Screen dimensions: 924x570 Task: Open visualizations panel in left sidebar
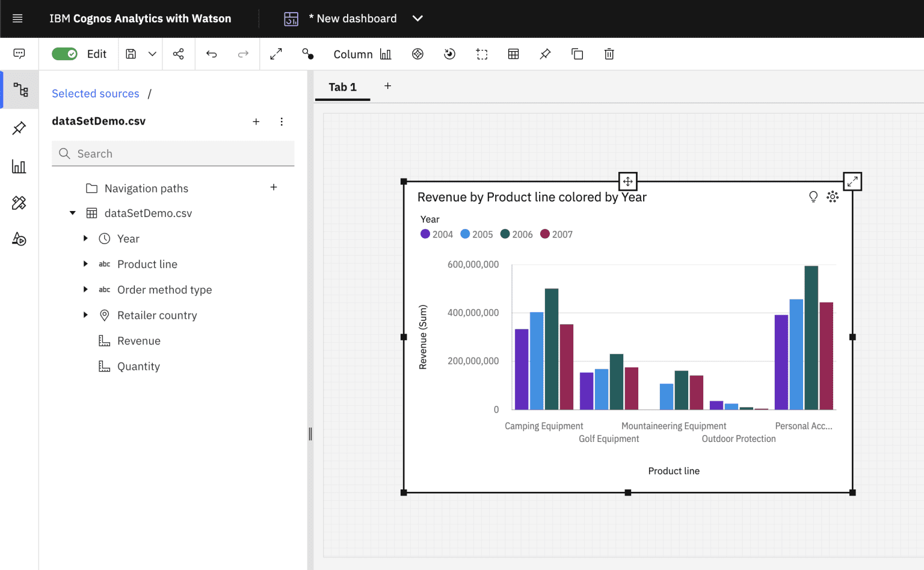click(x=19, y=167)
